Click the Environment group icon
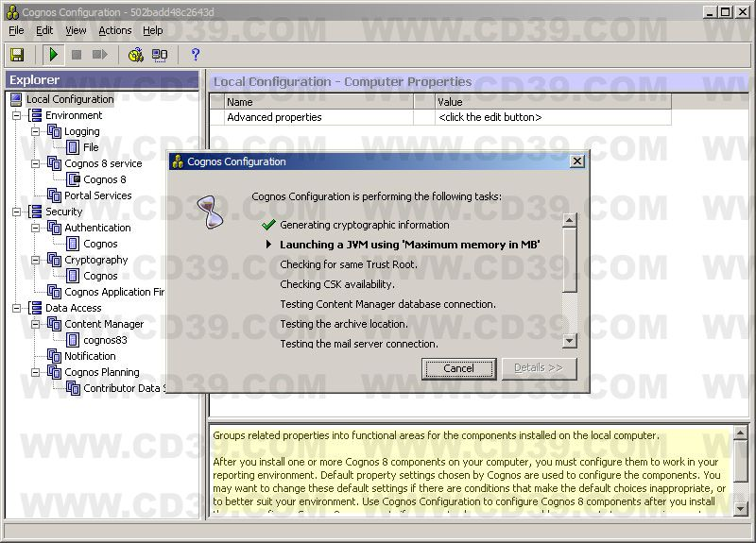Image resolution: width=756 pixels, height=543 pixels. click(x=35, y=115)
